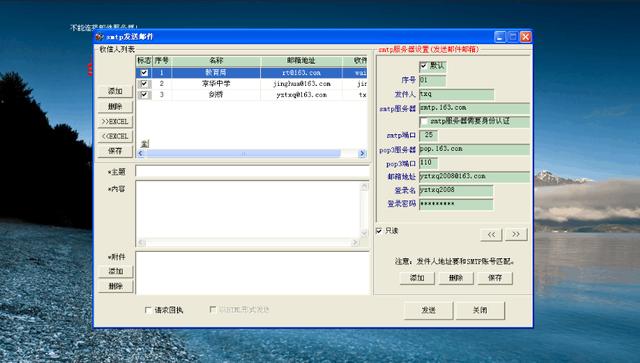
Task: Click the 删除 button beside recipient list
Action: (x=115, y=106)
